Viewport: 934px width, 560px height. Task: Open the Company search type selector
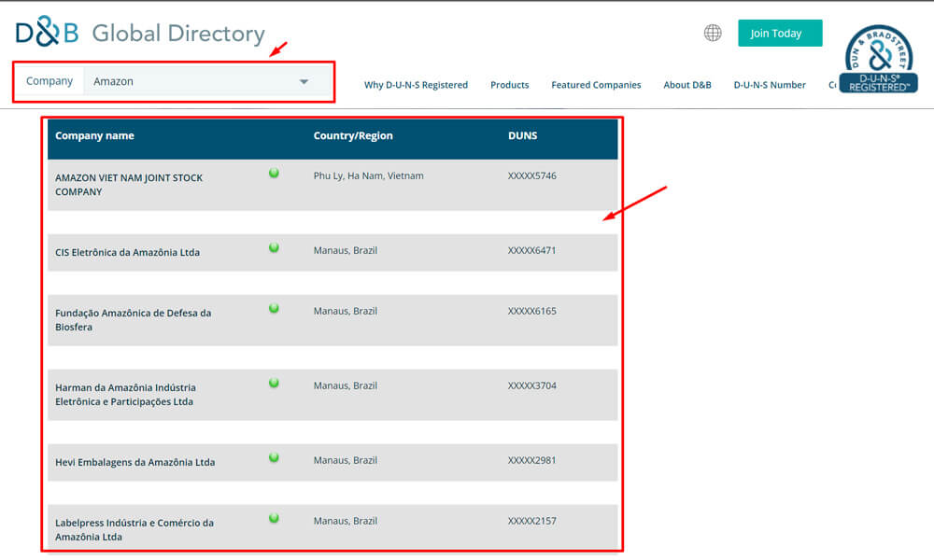(50, 81)
